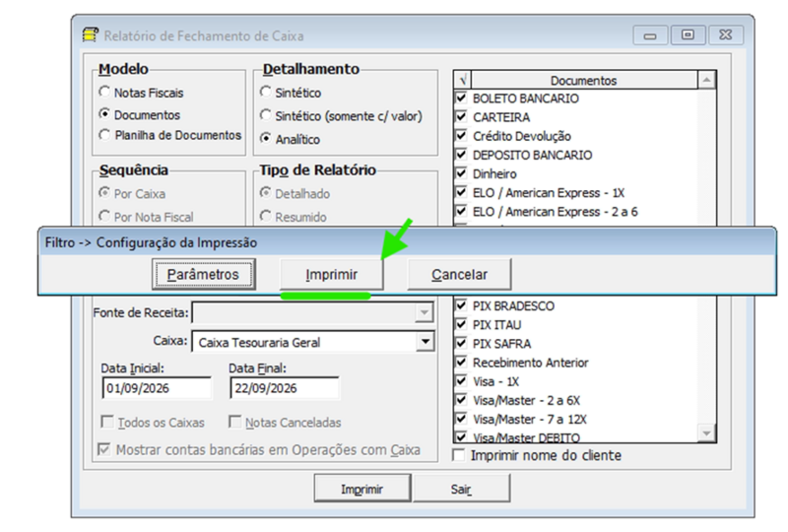Expand the Fonte de Receita dropdown
The image size is (788, 532).
click(x=425, y=312)
